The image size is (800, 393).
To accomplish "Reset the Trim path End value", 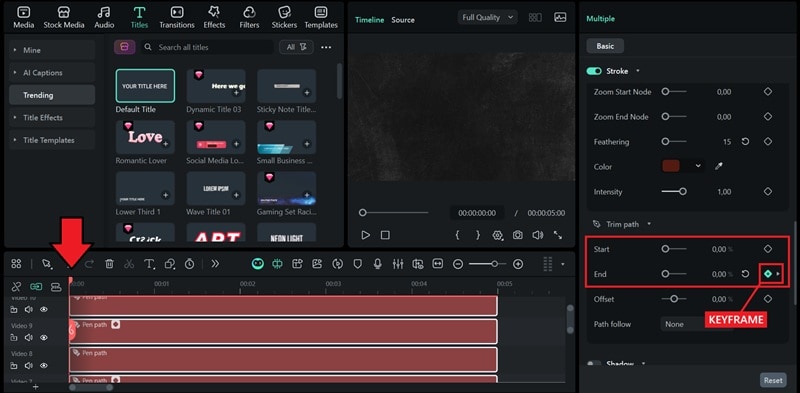I will pyautogui.click(x=745, y=274).
